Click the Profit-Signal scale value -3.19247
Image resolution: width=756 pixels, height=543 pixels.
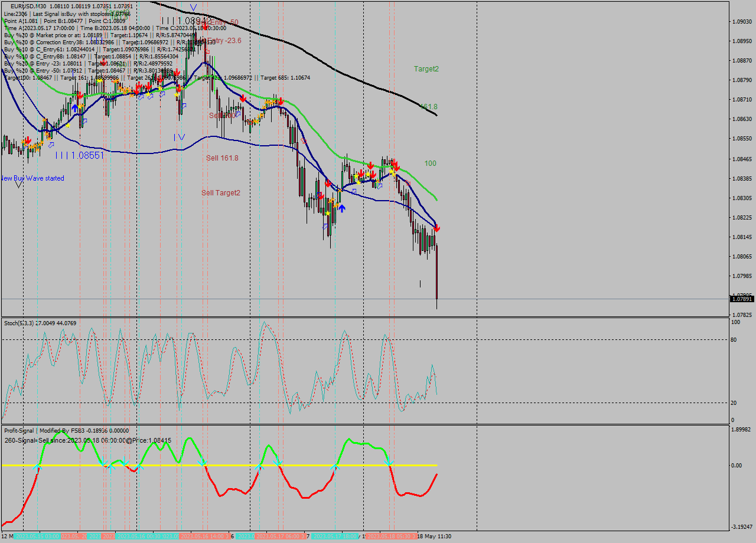741,527
